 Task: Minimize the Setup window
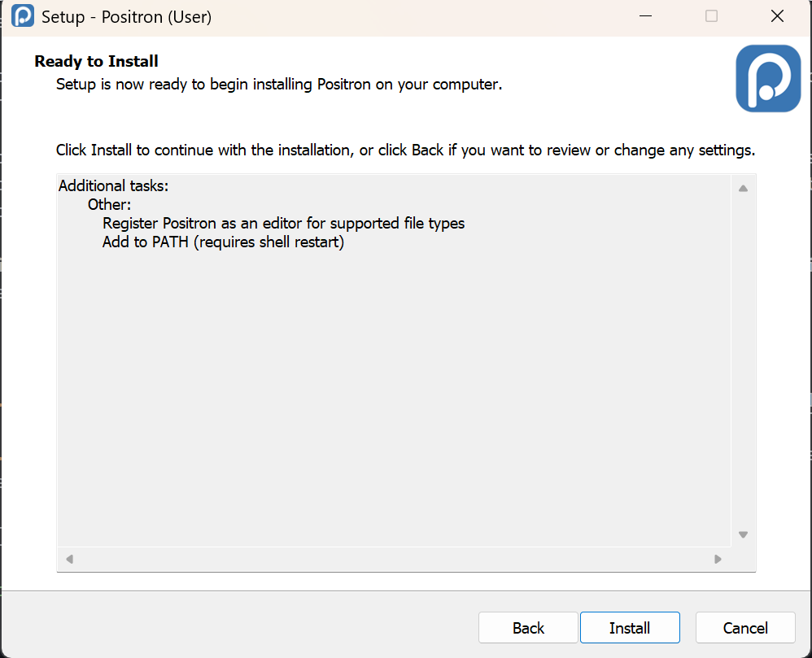click(644, 16)
